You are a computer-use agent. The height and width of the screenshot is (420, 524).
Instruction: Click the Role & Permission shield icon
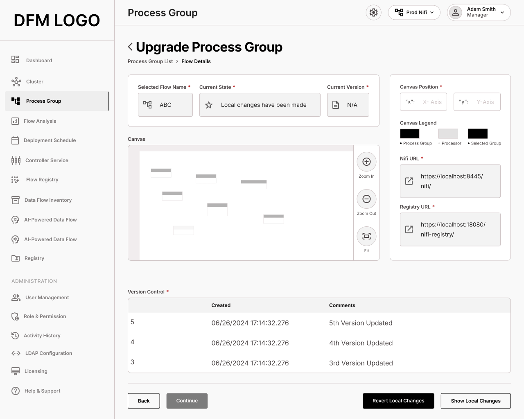click(x=15, y=316)
